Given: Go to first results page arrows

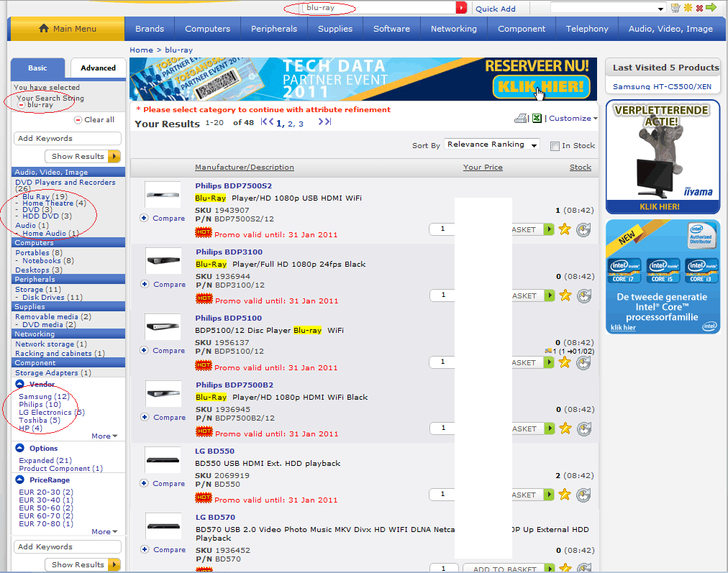Looking at the screenshot, I should 267,122.
